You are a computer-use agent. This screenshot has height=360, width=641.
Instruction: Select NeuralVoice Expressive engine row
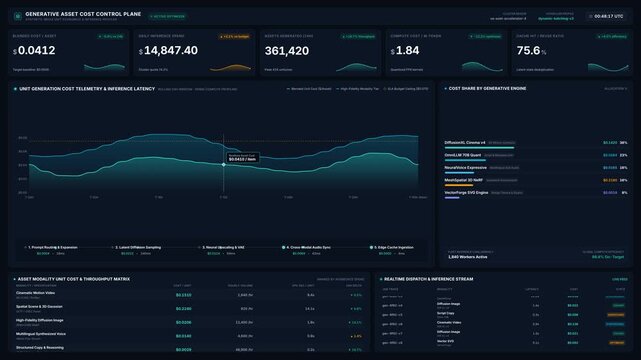[x=536, y=169]
